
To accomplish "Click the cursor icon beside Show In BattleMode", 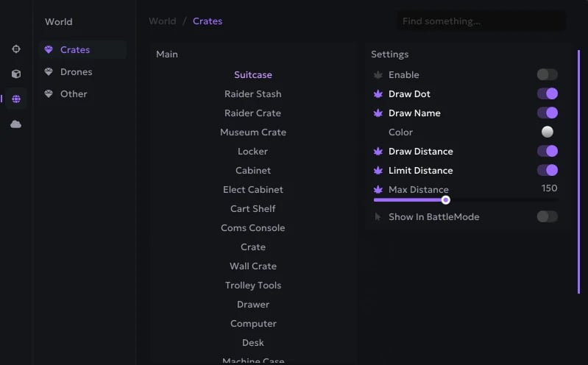I will (378, 217).
